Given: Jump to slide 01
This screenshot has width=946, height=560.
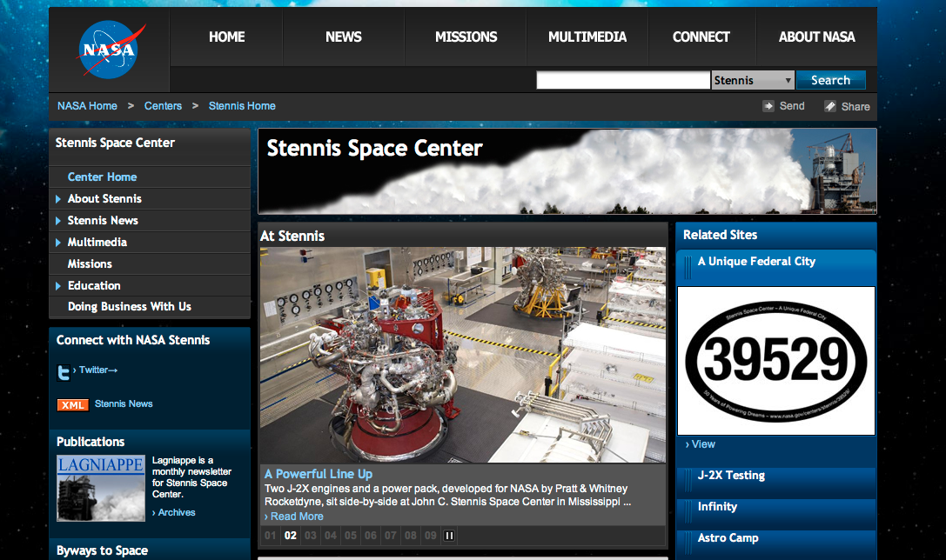Looking at the screenshot, I should [x=271, y=536].
